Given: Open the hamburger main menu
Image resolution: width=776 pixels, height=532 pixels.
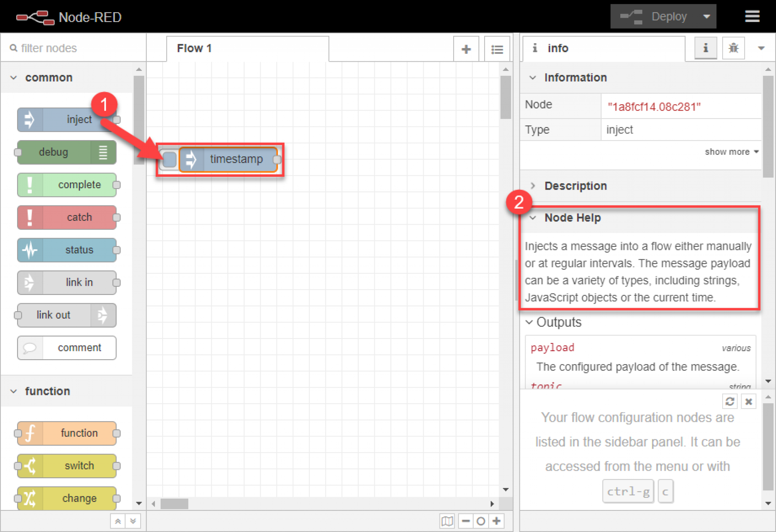Looking at the screenshot, I should pyautogui.click(x=752, y=16).
